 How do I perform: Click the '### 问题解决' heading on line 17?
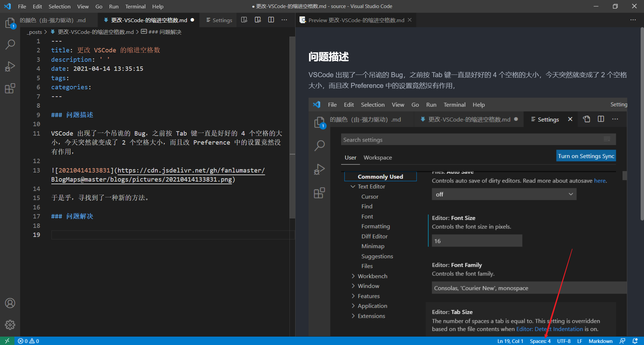tap(72, 216)
